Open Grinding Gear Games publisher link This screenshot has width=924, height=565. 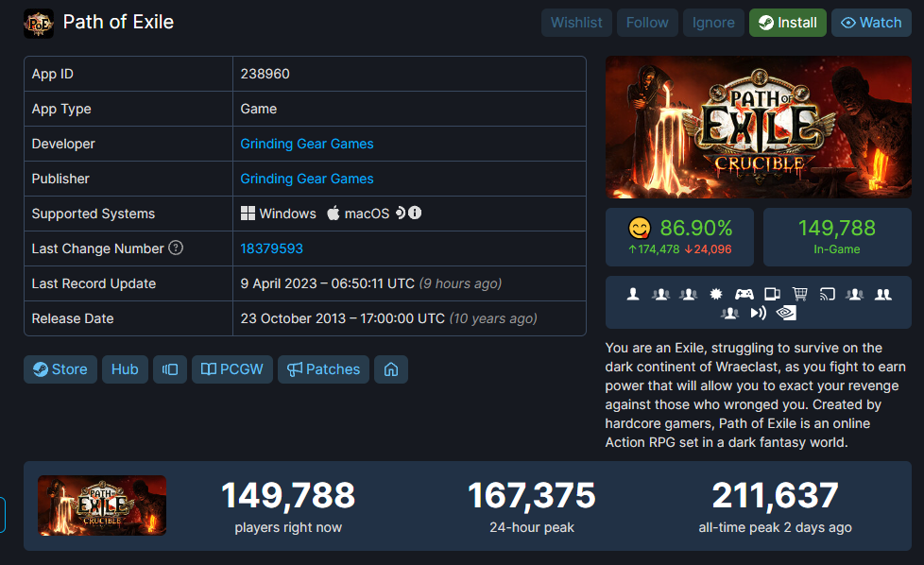(x=307, y=179)
